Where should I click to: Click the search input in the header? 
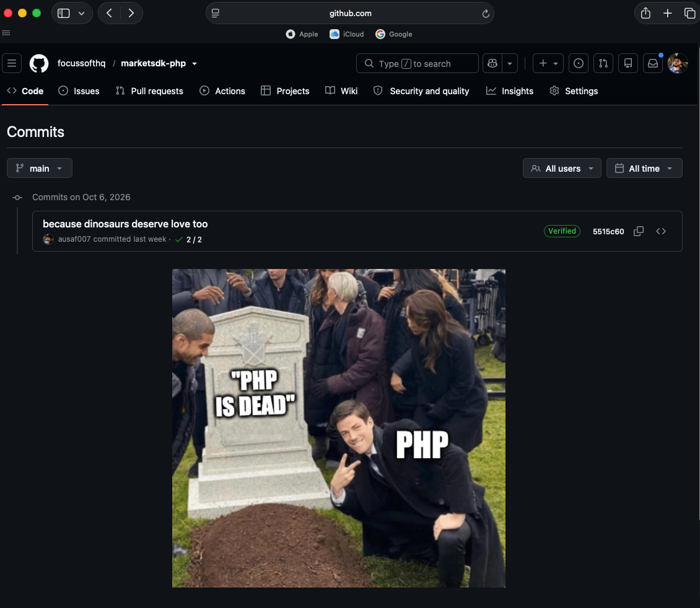point(418,63)
